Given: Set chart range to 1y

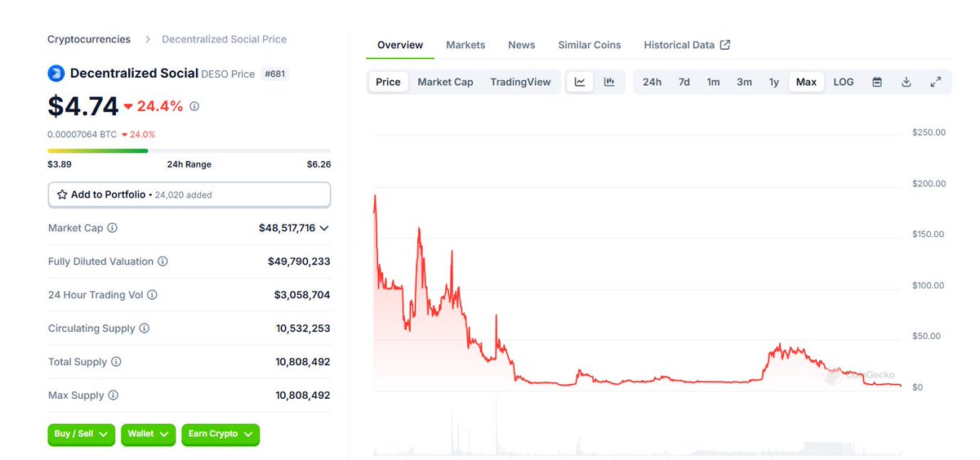Looking at the screenshot, I should point(774,82).
